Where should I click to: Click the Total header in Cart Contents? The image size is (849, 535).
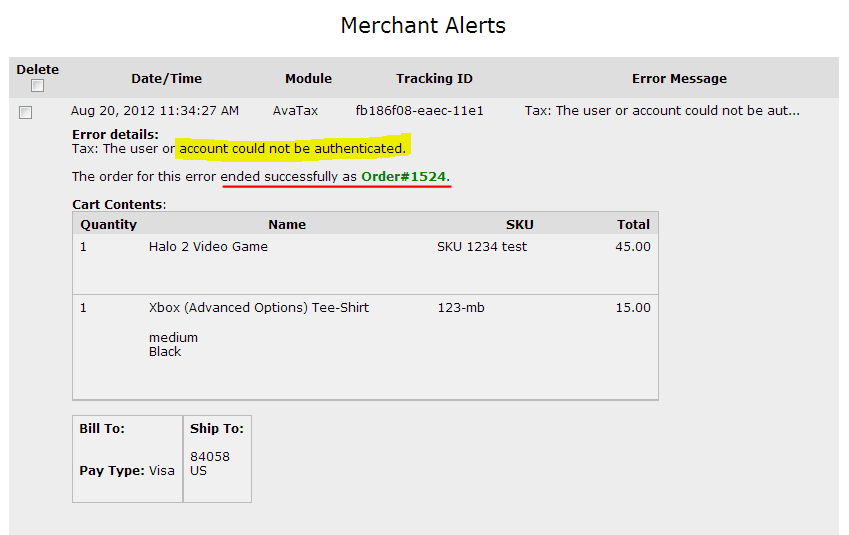pyautogui.click(x=633, y=225)
